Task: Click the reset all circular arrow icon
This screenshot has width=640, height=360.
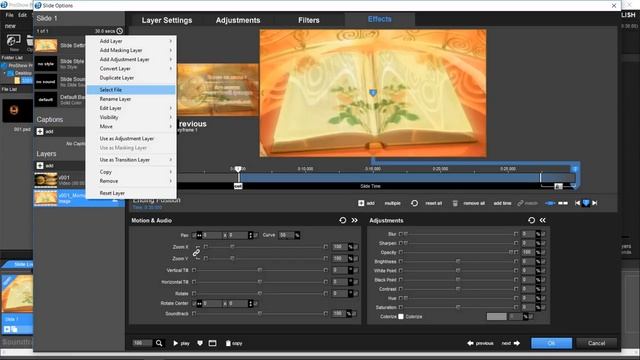Action: 414,203
